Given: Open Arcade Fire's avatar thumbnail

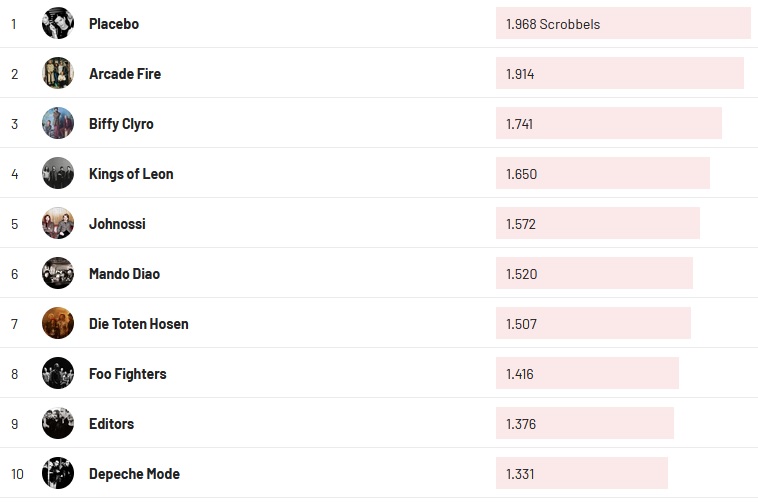Looking at the screenshot, I should [58, 73].
